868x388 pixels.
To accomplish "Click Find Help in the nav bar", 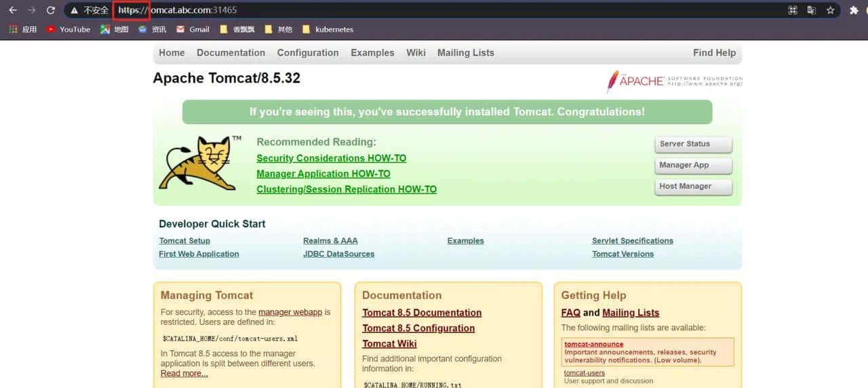I will (x=714, y=53).
